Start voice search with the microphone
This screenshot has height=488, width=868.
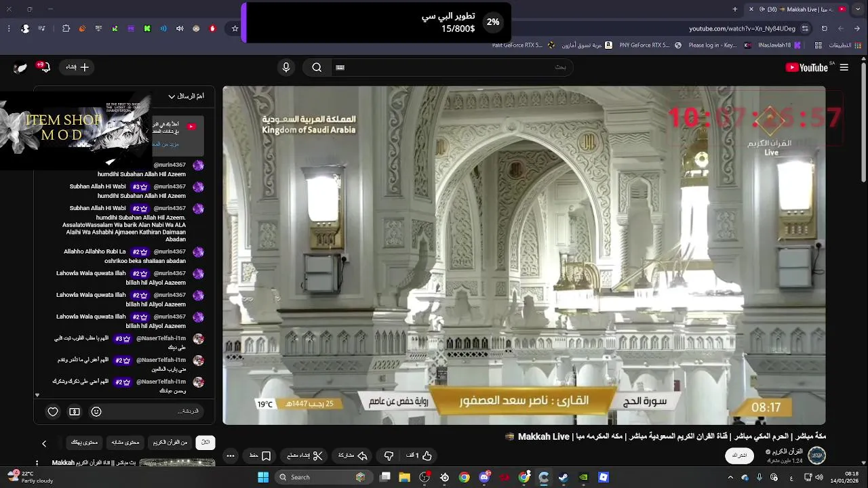[286, 67]
